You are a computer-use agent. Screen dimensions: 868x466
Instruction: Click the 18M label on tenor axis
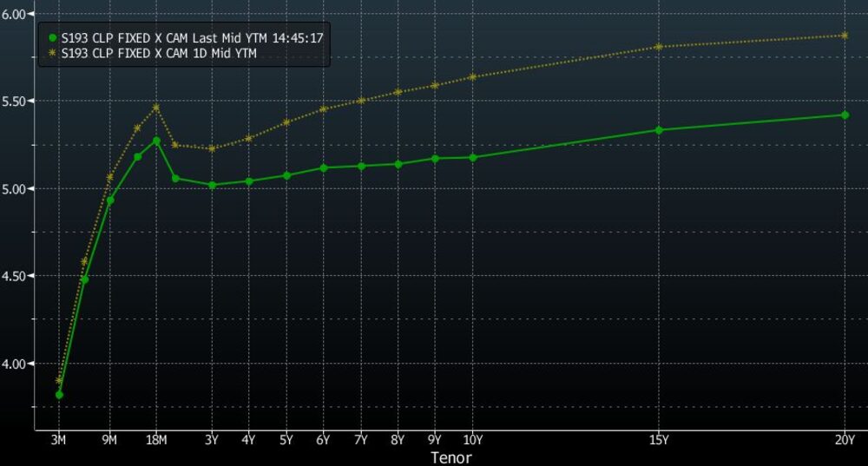pos(156,441)
